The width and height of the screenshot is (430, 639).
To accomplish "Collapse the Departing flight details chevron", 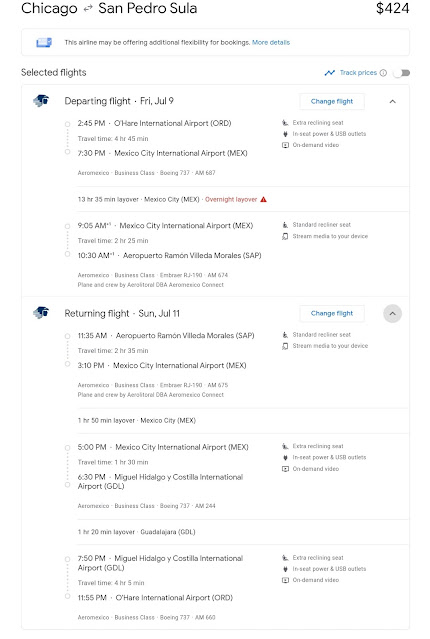I will pyautogui.click(x=393, y=101).
